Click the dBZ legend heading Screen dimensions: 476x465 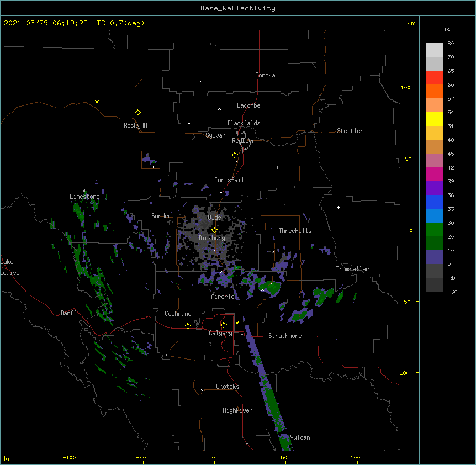point(447,29)
